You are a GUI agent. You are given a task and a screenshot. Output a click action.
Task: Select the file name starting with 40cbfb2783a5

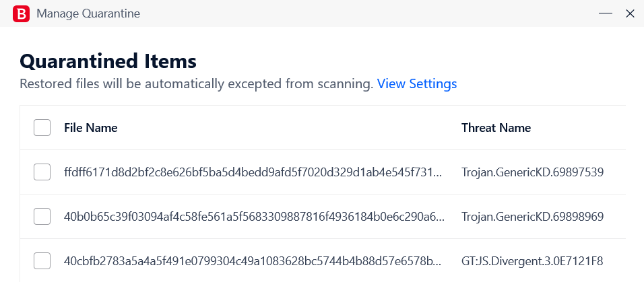point(254,260)
